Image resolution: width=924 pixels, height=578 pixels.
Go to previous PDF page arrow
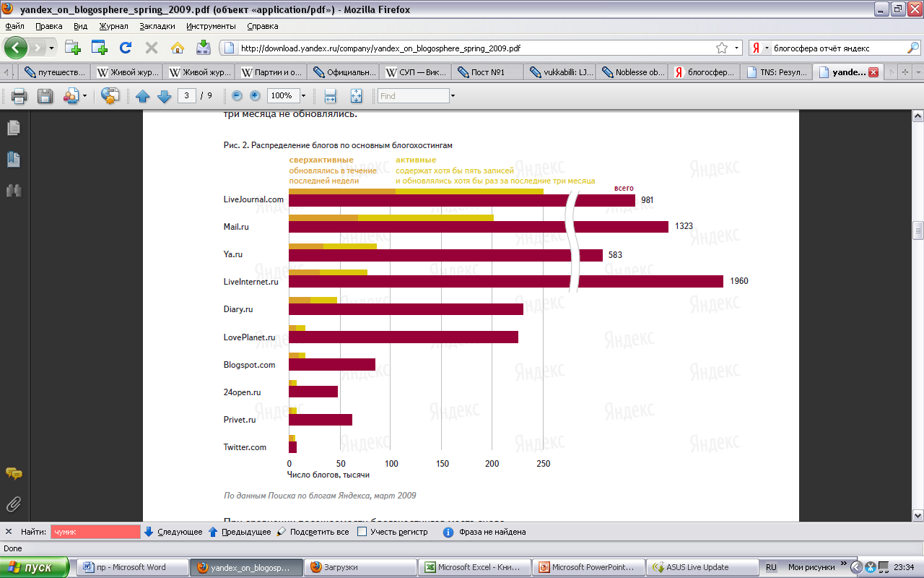pyautogui.click(x=142, y=96)
